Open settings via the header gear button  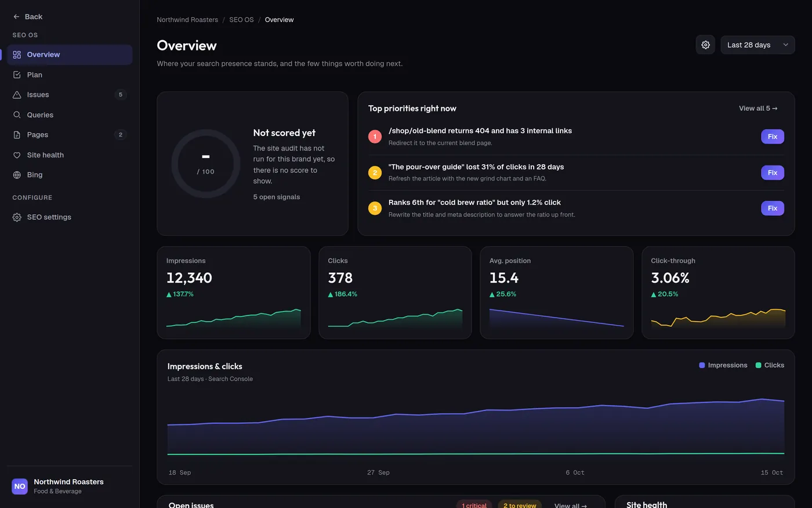pos(705,45)
